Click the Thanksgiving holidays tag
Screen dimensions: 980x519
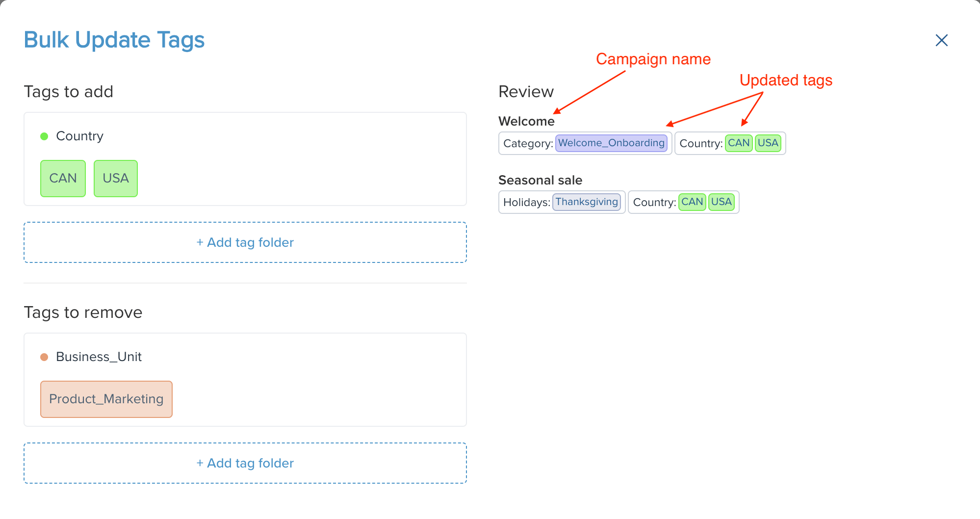click(587, 202)
